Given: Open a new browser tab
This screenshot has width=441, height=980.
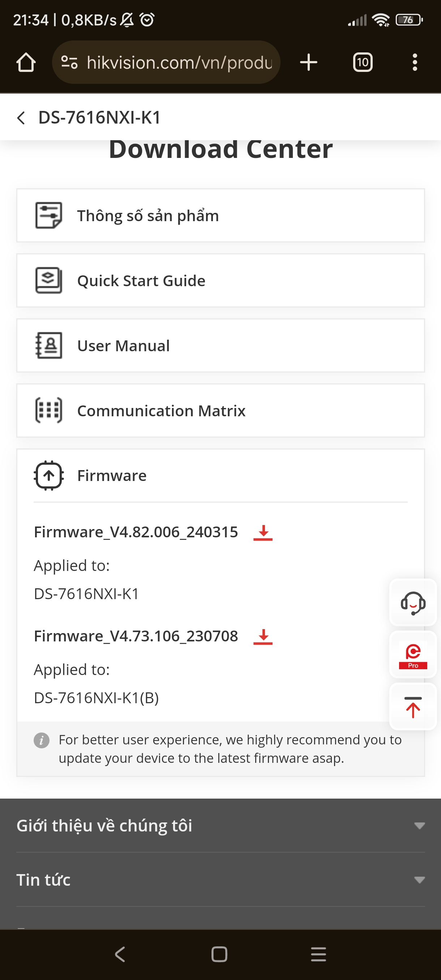Looking at the screenshot, I should click(308, 63).
